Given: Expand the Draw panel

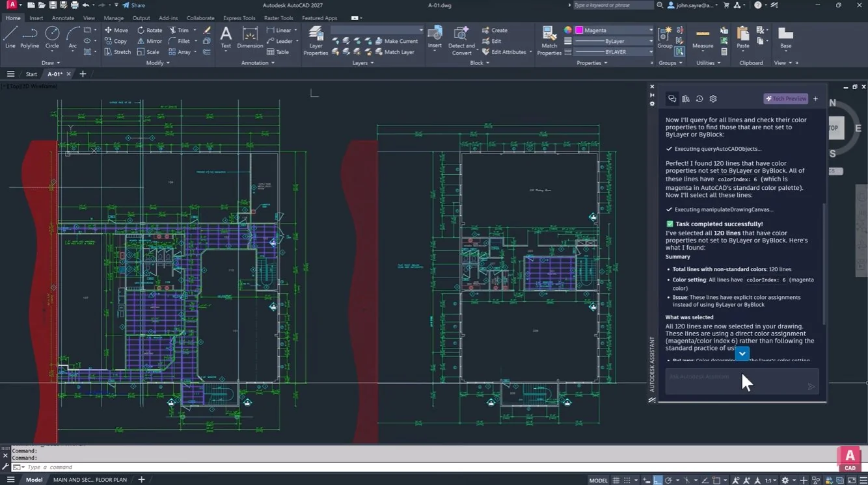Looking at the screenshot, I should 51,63.
